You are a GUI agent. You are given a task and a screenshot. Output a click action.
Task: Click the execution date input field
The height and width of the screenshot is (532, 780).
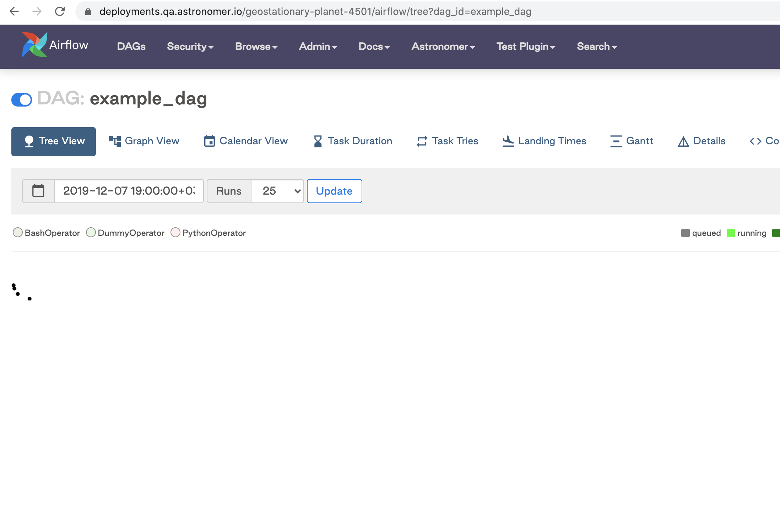click(129, 191)
